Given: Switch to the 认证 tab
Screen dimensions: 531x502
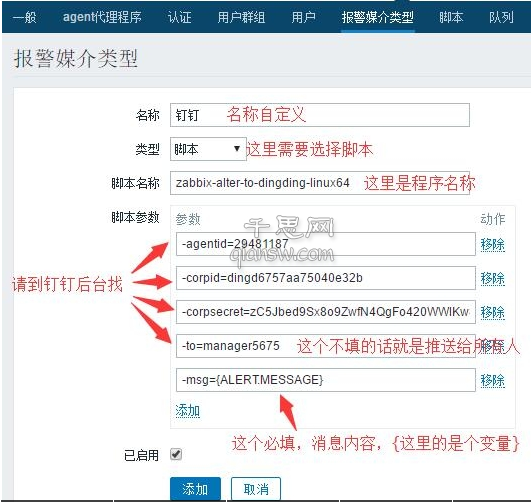Looking at the screenshot, I should [x=179, y=17].
